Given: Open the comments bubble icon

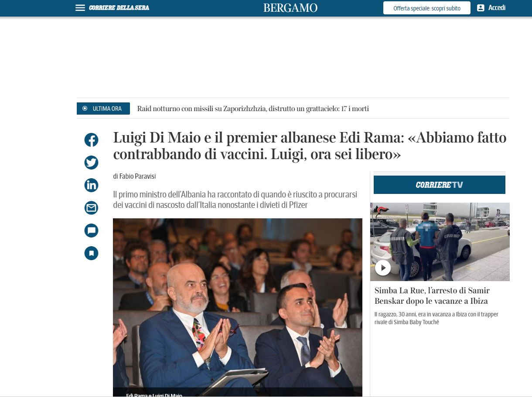Looking at the screenshot, I should [x=91, y=231].
